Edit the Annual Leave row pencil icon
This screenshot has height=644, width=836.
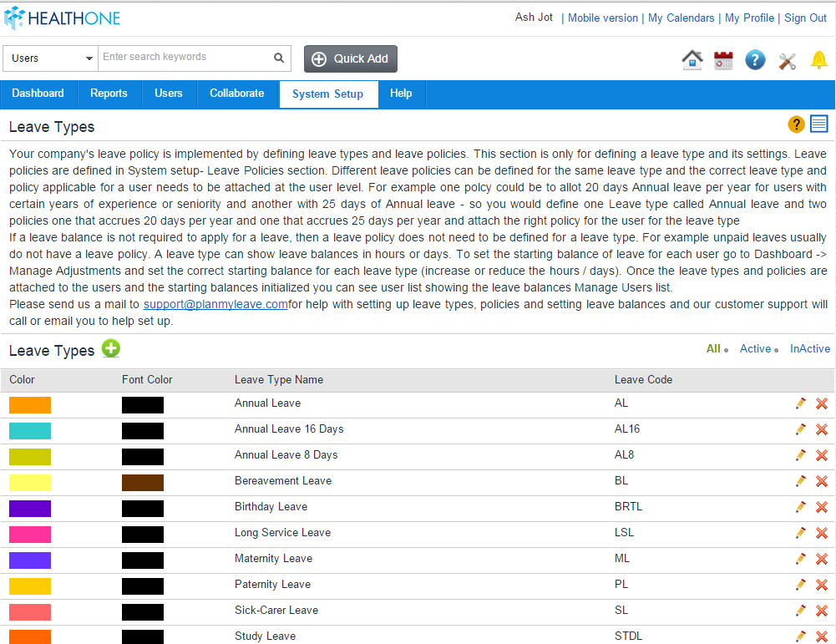click(x=800, y=403)
